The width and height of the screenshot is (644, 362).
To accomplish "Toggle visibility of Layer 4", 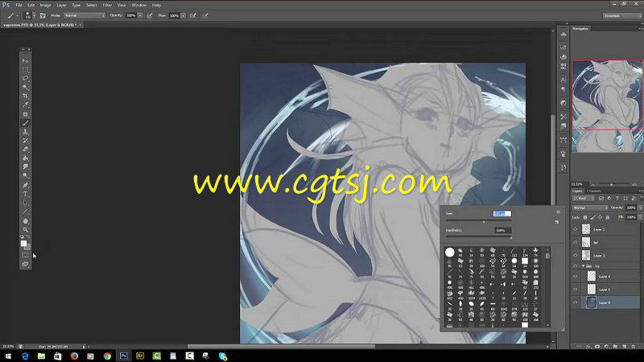I will coord(575,277).
